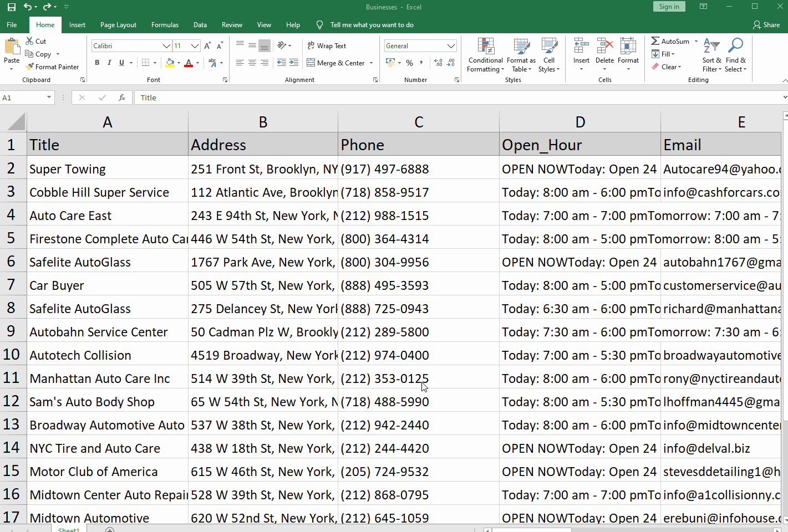Increase the indent

[x=294, y=63]
